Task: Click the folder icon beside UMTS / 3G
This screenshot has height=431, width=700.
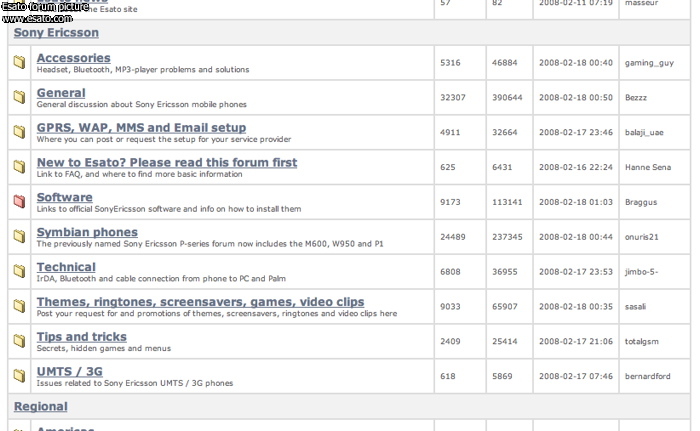Action: coord(19,376)
